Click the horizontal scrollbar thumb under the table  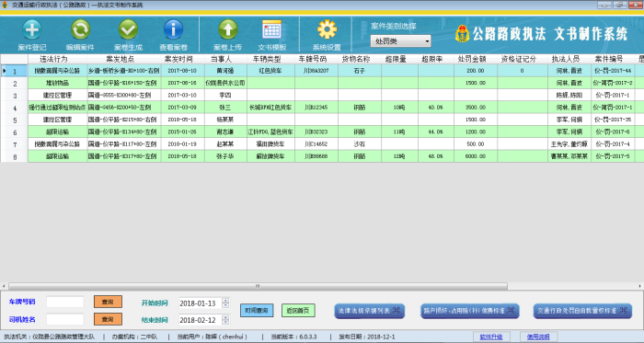pos(258,286)
